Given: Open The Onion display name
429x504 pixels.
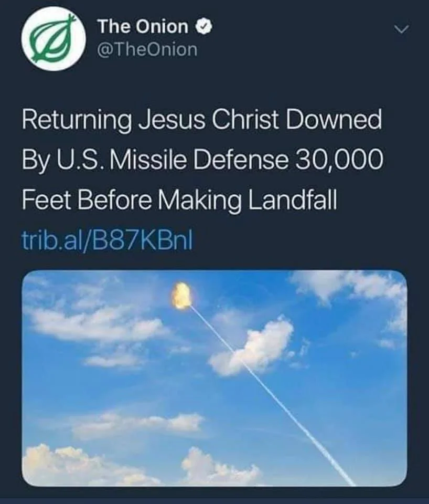Looking at the screenshot, I should pos(143,26).
